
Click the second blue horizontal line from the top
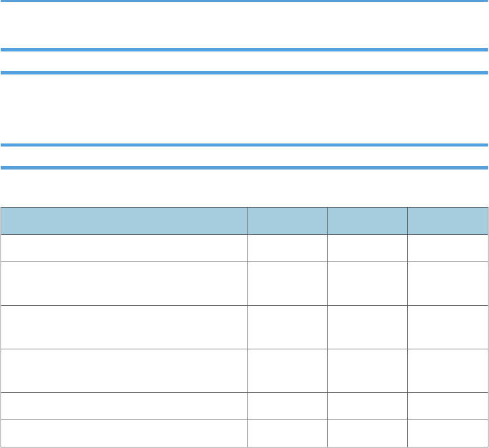[x=244, y=50]
